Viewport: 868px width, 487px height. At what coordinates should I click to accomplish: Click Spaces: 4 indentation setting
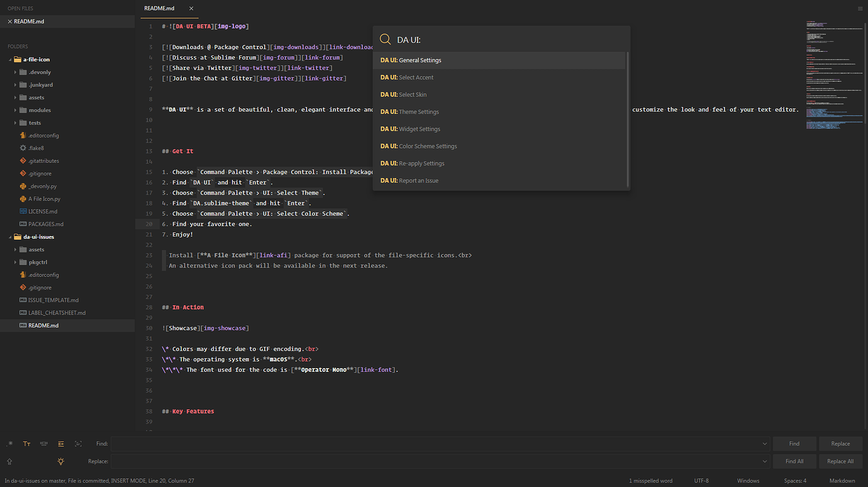(x=795, y=481)
